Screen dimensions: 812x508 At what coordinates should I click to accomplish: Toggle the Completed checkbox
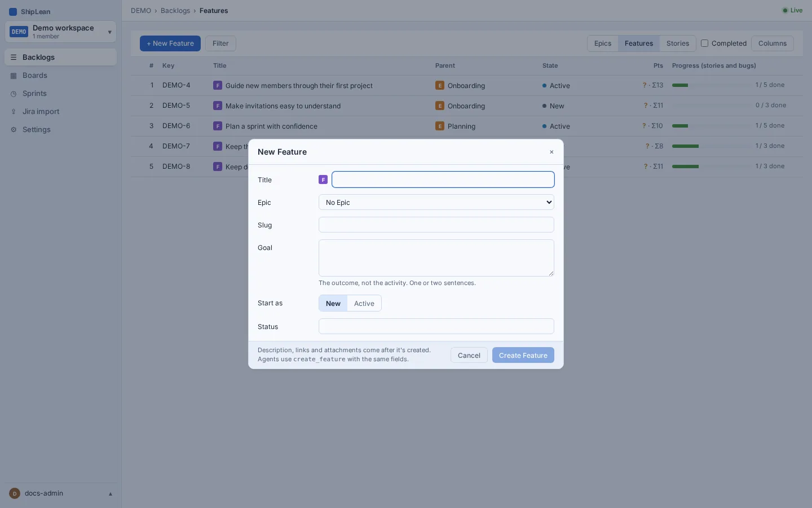point(704,43)
